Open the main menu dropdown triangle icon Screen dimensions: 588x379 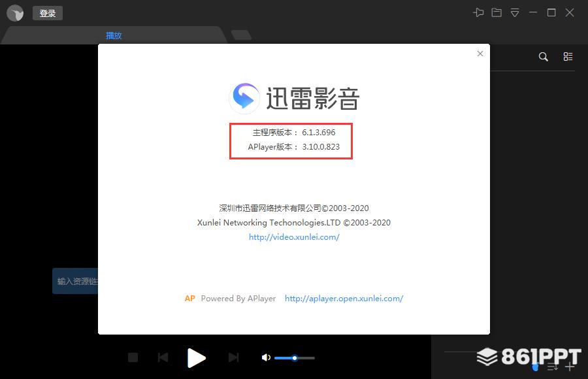click(x=515, y=13)
